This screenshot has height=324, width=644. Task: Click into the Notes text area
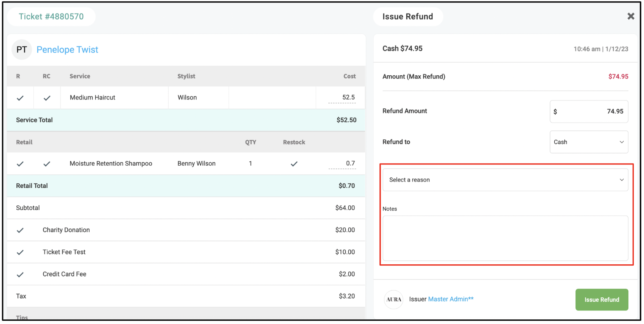(x=505, y=238)
